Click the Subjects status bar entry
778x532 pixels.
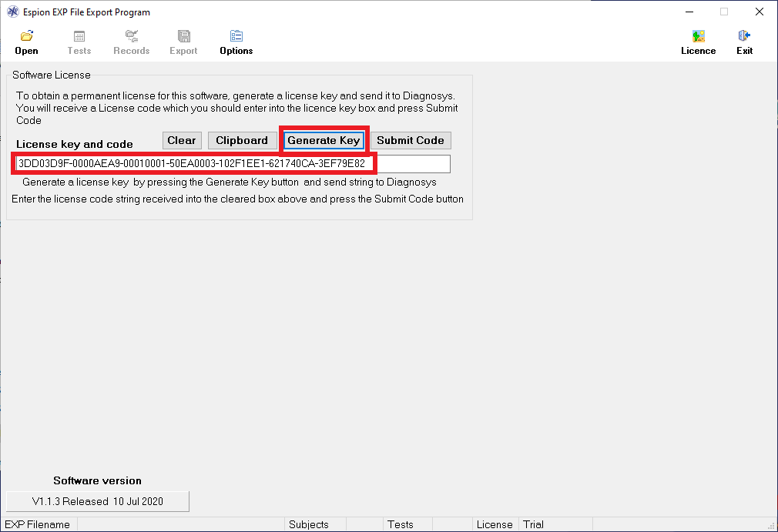pos(309,524)
